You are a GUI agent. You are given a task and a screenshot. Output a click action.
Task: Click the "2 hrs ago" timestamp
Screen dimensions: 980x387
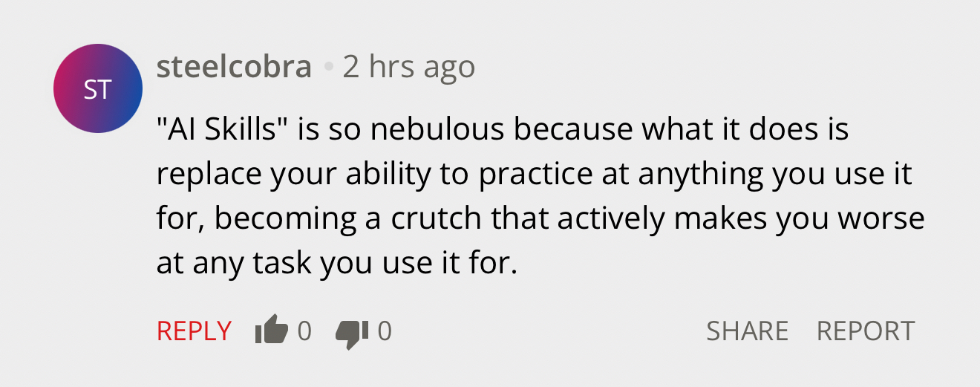click(x=409, y=68)
